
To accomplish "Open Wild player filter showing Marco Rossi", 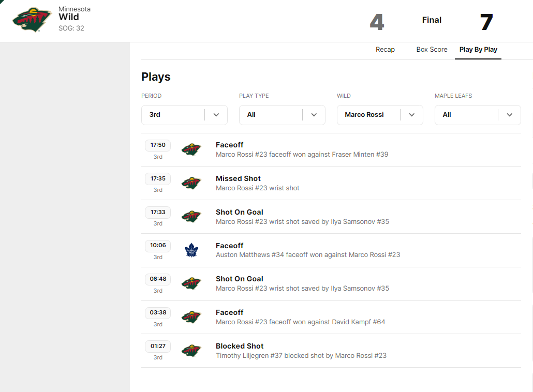I will click(x=379, y=115).
